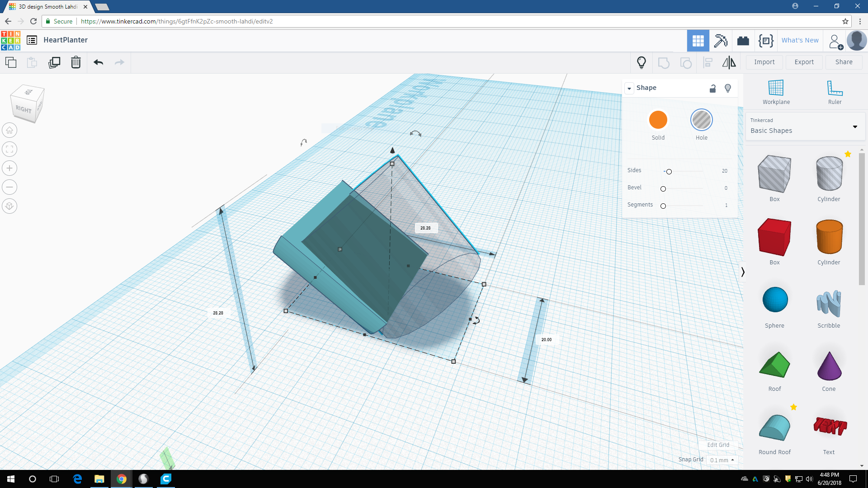Click the Show All lightbulb icon
This screenshot has height=488, width=868.
(x=641, y=62)
